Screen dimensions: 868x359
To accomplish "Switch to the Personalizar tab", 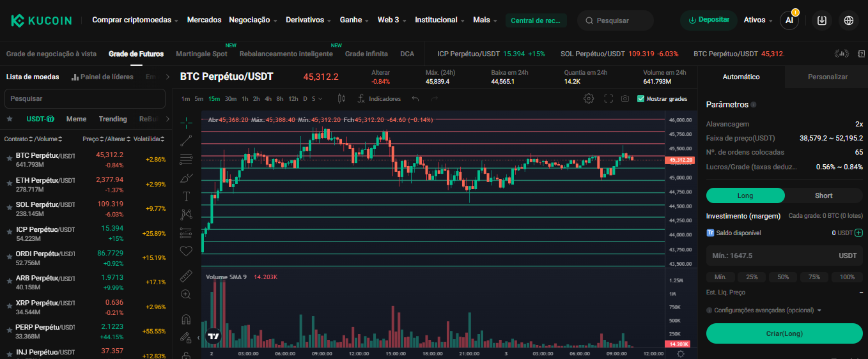I will pyautogui.click(x=828, y=77).
